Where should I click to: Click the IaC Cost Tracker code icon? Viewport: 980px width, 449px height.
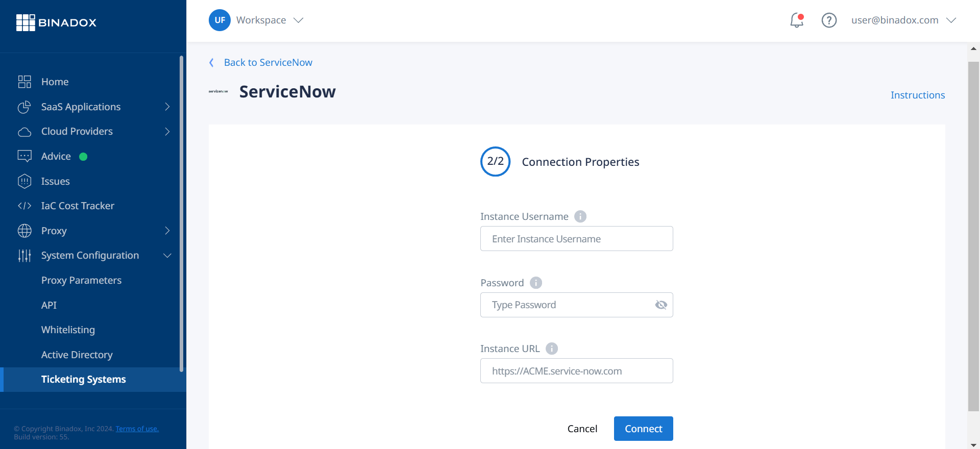[x=24, y=206]
